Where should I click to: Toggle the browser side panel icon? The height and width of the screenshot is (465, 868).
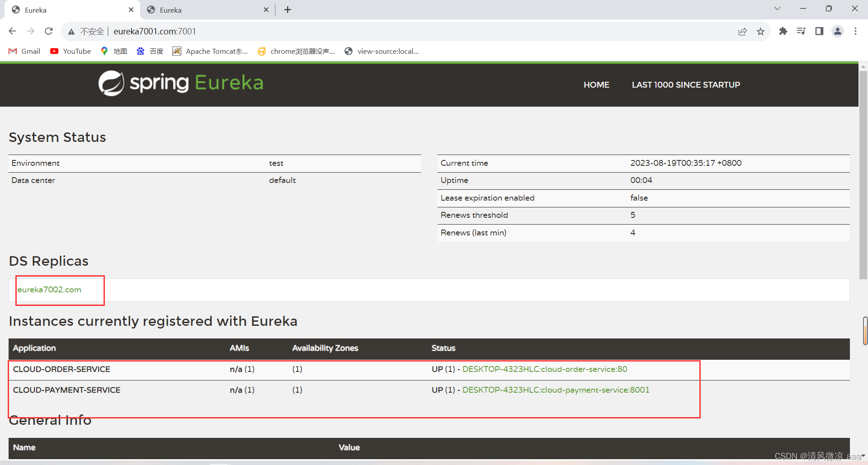click(x=819, y=31)
